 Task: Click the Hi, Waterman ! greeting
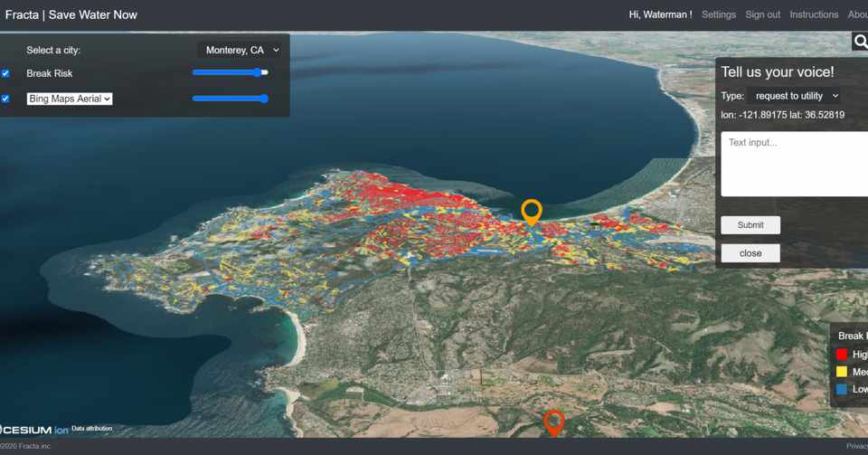pos(660,15)
